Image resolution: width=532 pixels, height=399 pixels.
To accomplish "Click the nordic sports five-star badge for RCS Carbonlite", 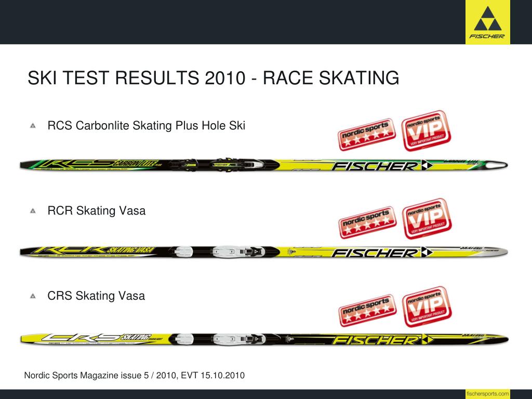I will pos(367,135).
